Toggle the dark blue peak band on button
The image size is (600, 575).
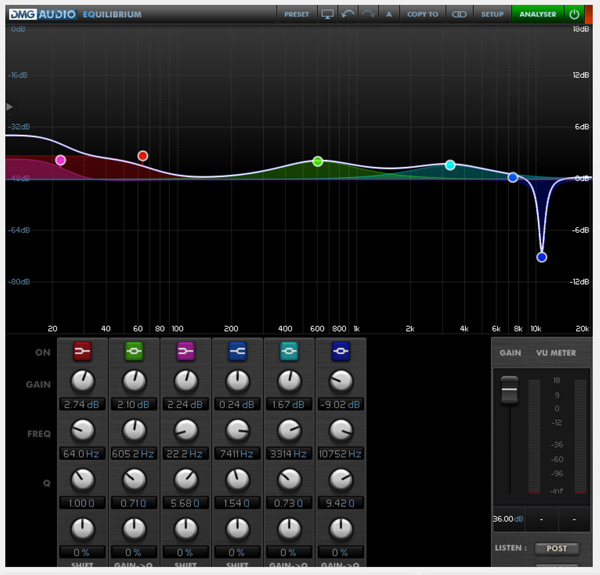[341, 351]
